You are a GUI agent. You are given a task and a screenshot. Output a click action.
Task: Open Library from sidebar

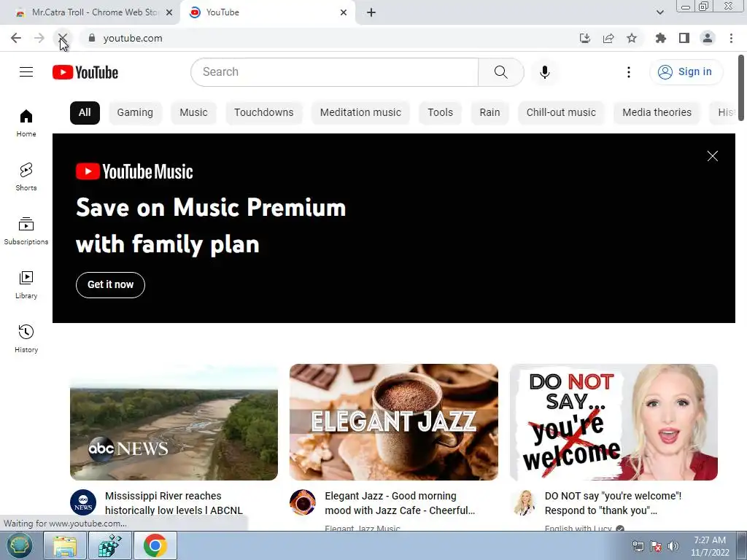tap(26, 285)
